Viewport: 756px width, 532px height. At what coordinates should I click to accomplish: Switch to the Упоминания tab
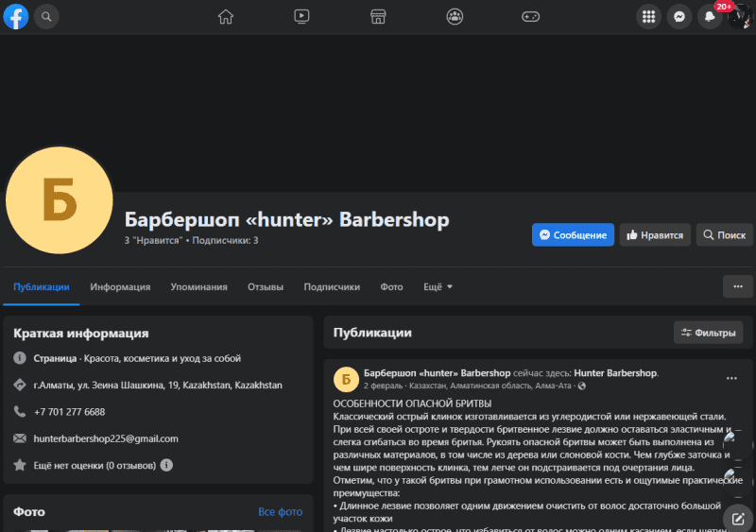coord(198,287)
